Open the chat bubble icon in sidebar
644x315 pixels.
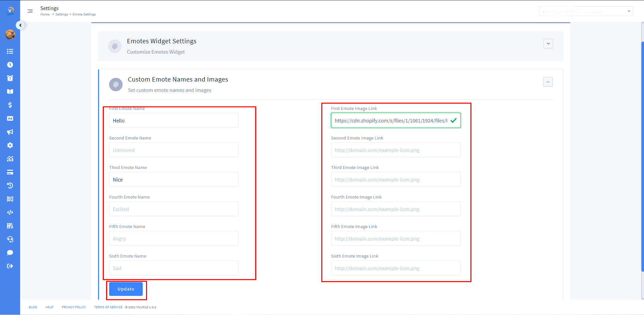(x=10, y=253)
